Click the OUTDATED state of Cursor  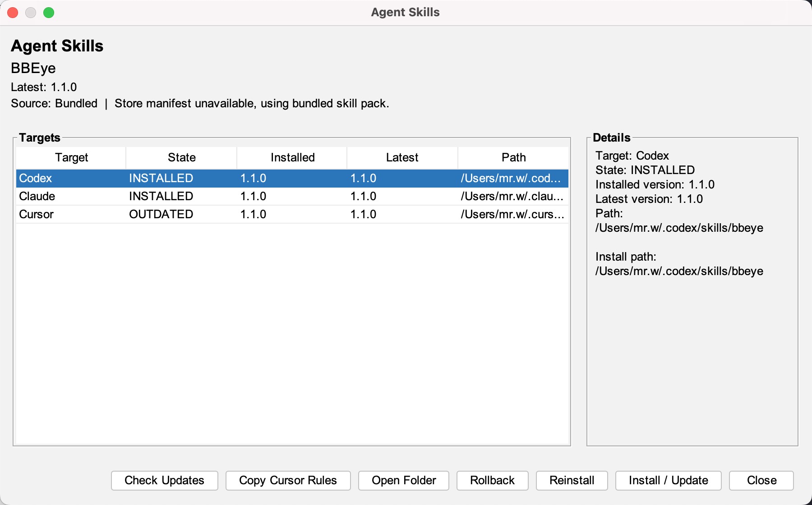(x=161, y=214)
